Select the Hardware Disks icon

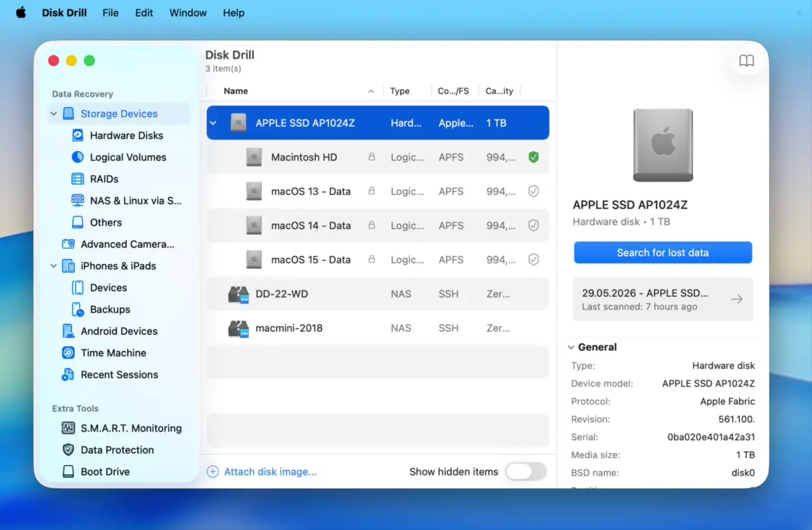pos(77,135)
